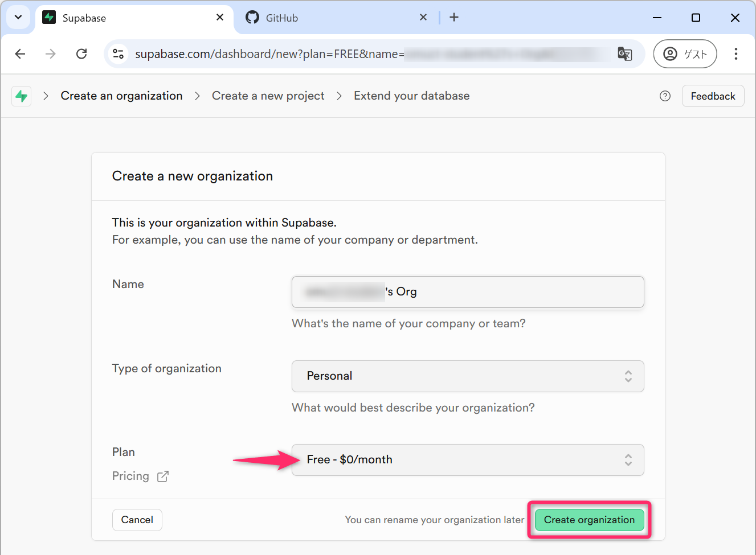Click the Supabase logo home icon

point(22,96)
